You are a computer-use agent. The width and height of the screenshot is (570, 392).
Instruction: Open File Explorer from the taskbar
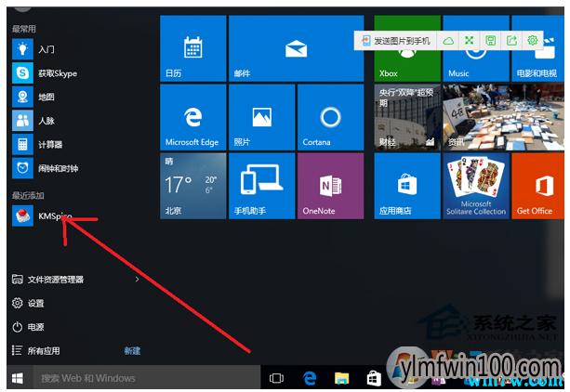click(341, 378)
